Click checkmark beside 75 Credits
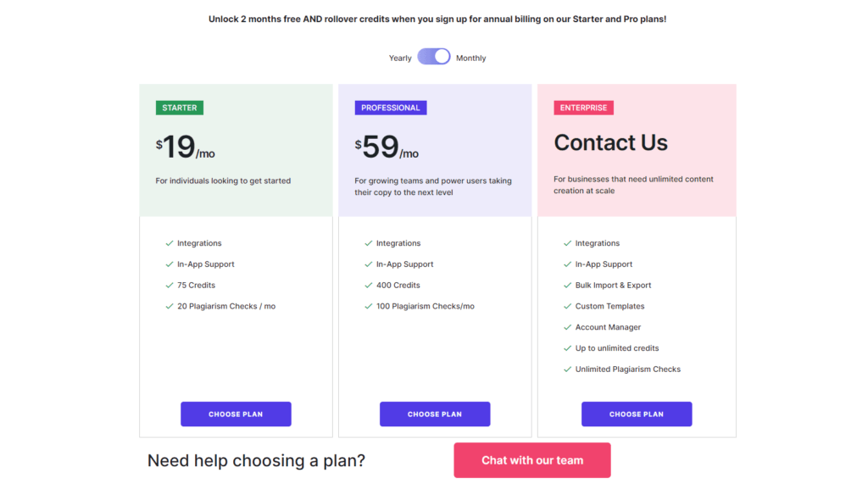Viewport: 868px width, 489px height. (170, 286)
